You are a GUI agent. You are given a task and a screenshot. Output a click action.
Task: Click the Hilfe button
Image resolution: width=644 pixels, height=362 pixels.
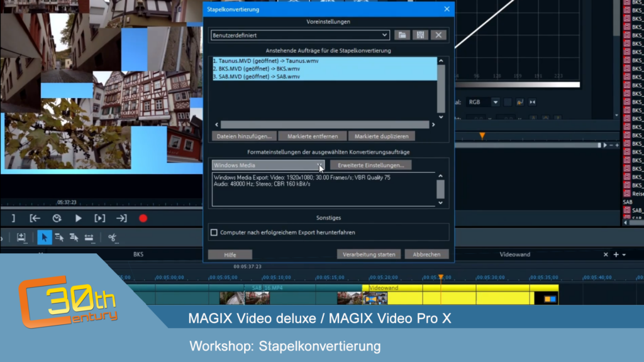[230, 255]
